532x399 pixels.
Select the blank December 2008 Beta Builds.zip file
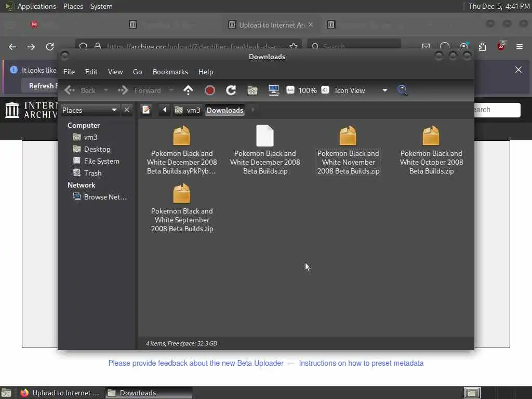(x=265, y=150)
